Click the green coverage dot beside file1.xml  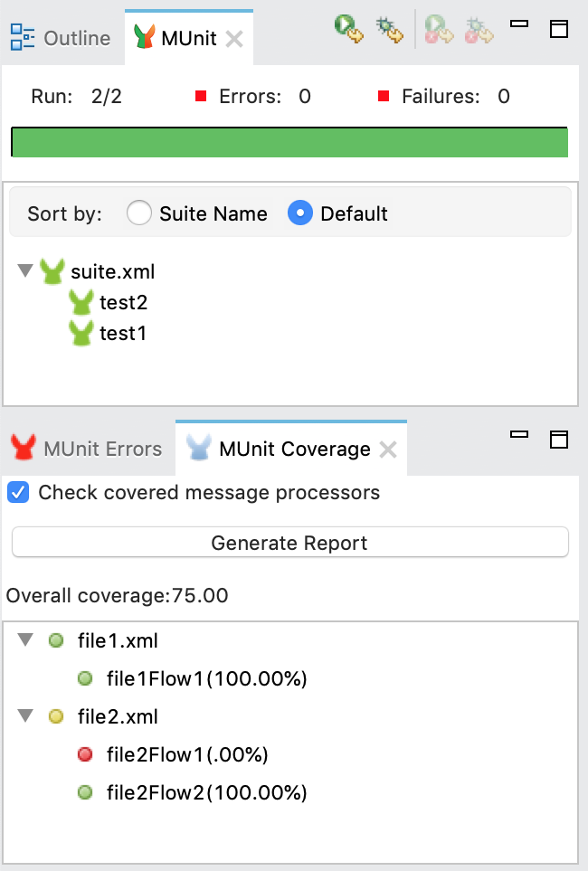coord(55,639)
